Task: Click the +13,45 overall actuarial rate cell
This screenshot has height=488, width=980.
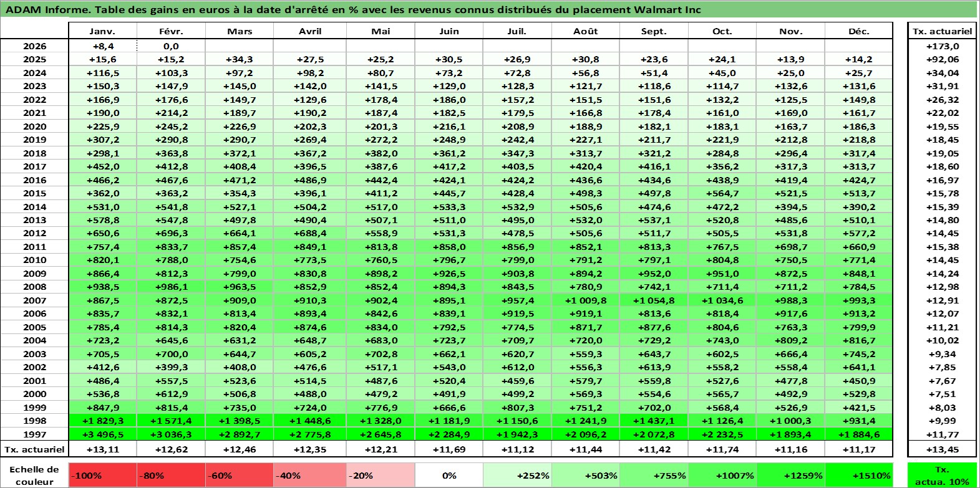Action: [x=942, y=449]
